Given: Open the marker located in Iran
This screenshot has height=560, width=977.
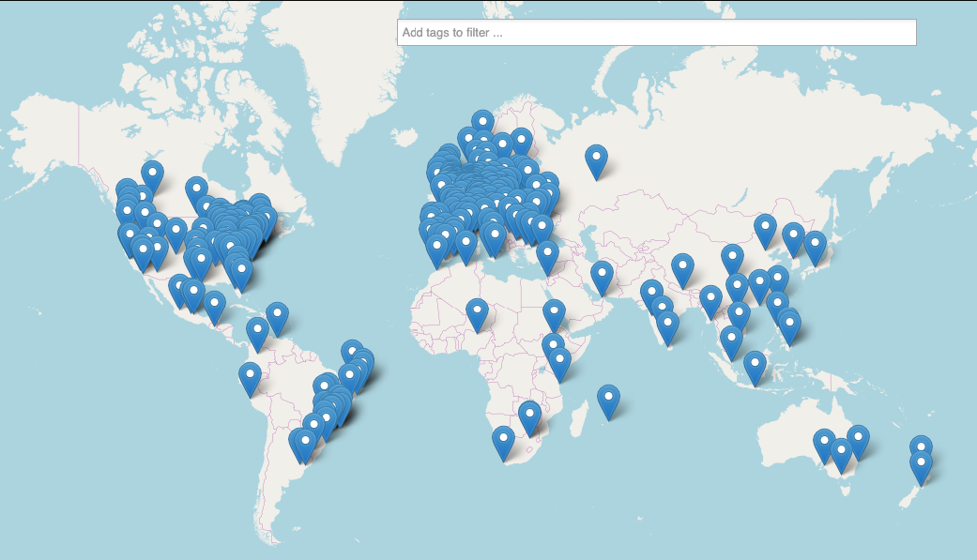Looking at the screenshot, I should point(602,278).
